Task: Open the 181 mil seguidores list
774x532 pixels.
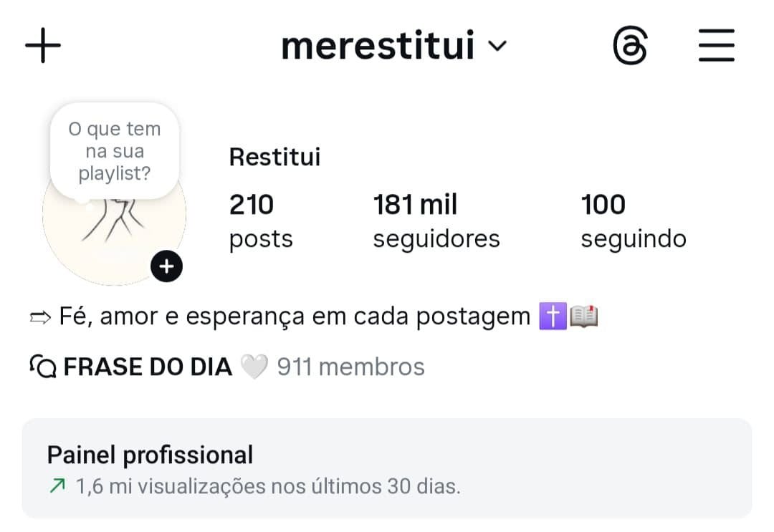Action: click(436, 221)
